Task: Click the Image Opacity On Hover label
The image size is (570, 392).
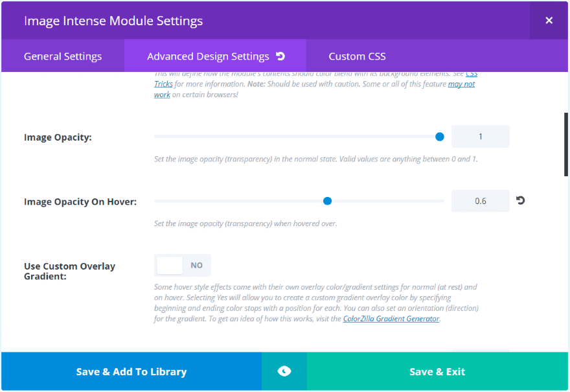Action: 80,202
